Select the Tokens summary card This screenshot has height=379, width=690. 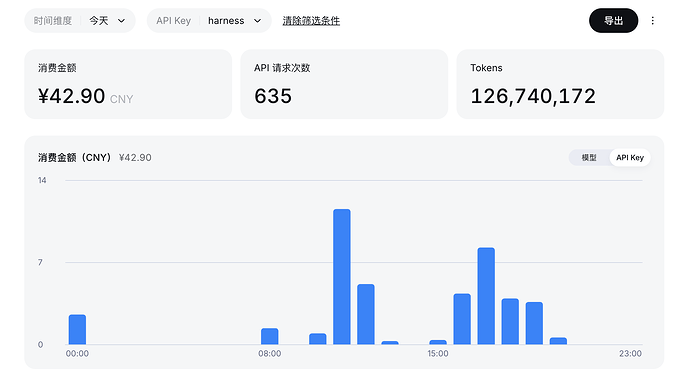click(560, 84)
